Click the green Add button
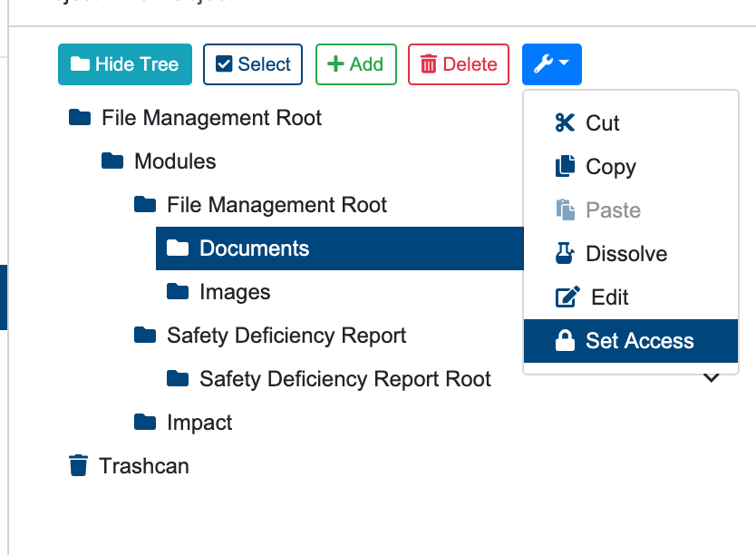 coord(356,64)
